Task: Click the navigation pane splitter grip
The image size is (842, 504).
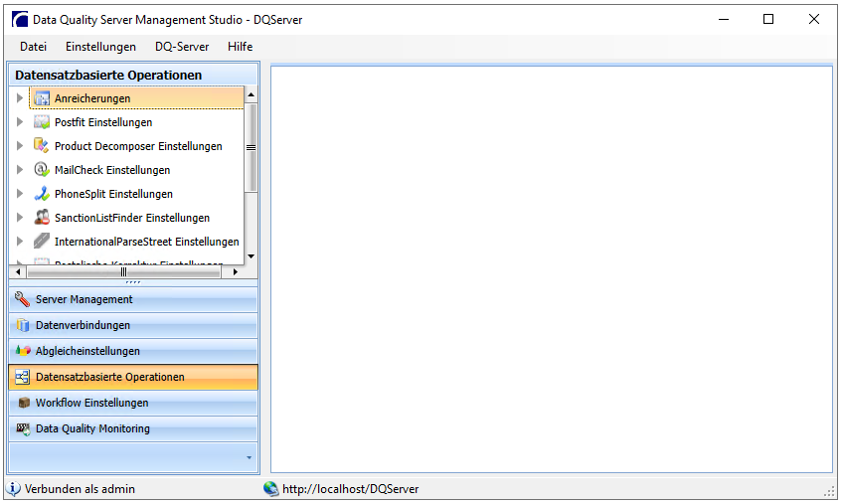Action: (x=133, y=282)
